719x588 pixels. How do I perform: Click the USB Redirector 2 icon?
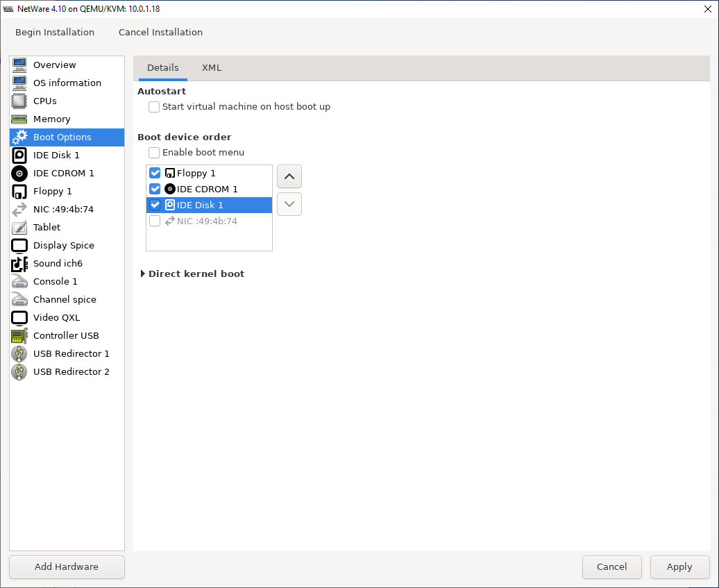click(x=19, y=372)
